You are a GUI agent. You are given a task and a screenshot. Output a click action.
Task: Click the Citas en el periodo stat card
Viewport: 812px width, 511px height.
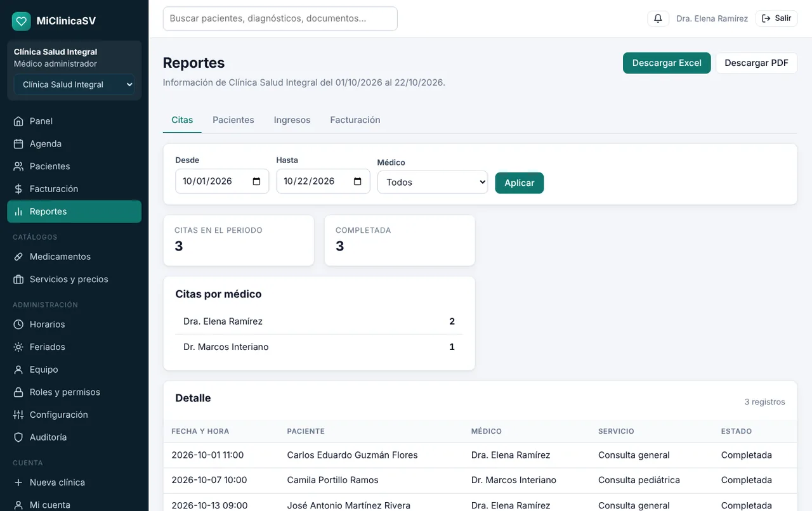tap(239, 240)
